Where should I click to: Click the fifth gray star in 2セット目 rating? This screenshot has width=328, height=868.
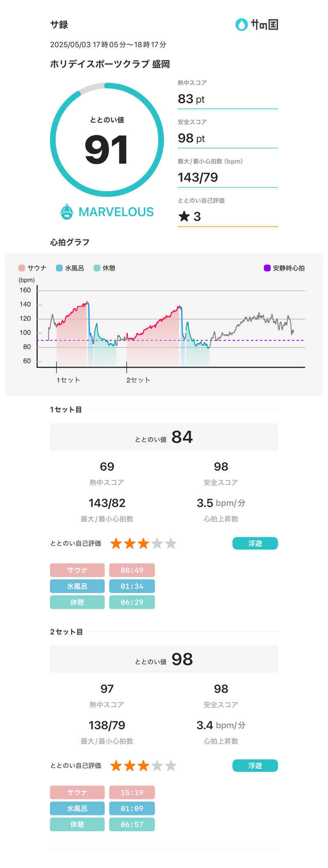[171, 765]
